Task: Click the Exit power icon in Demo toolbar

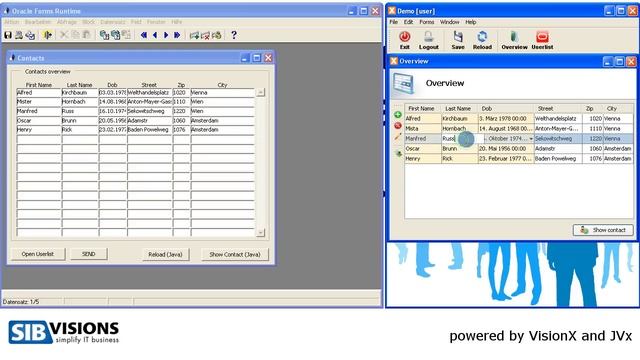Action: coord(404,40)
